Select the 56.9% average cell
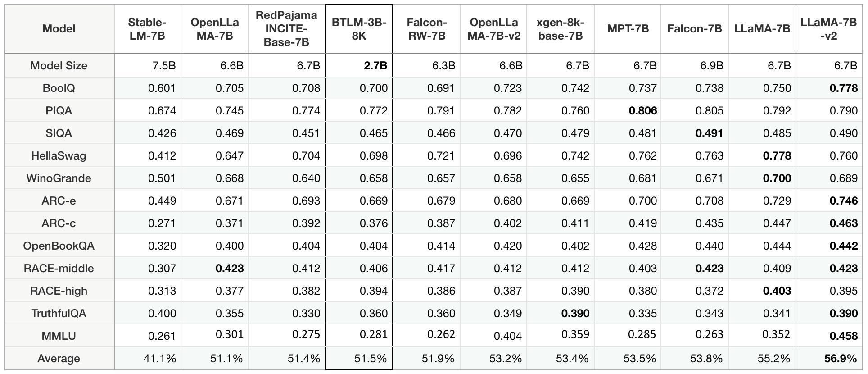Screen dimensions: 868x374 tap(840, 359)
